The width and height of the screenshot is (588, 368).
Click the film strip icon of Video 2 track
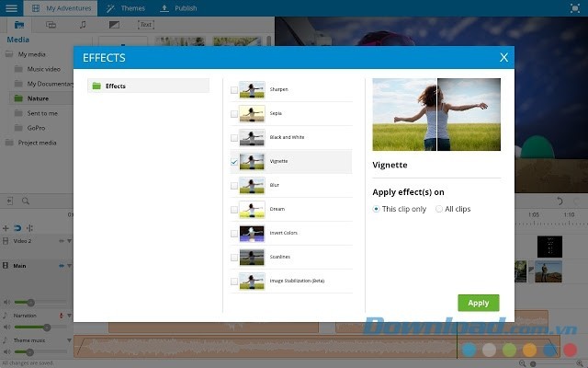pos(6,241)
